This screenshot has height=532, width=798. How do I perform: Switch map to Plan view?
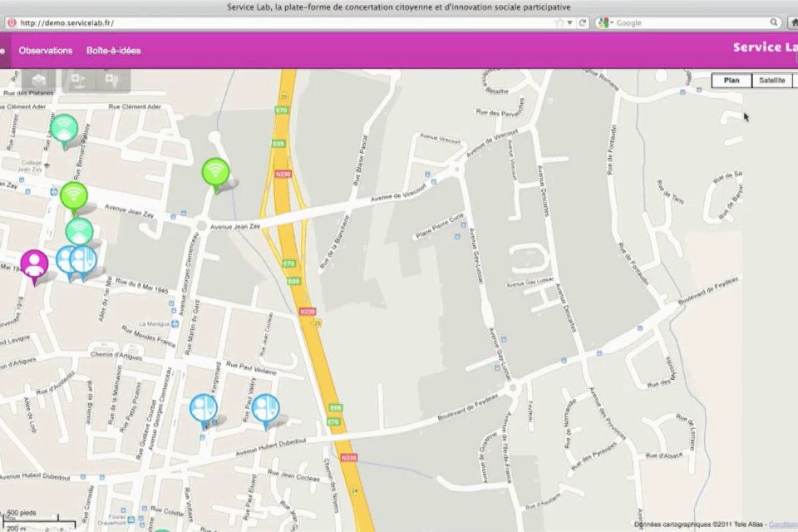click(x=731, y=81)
